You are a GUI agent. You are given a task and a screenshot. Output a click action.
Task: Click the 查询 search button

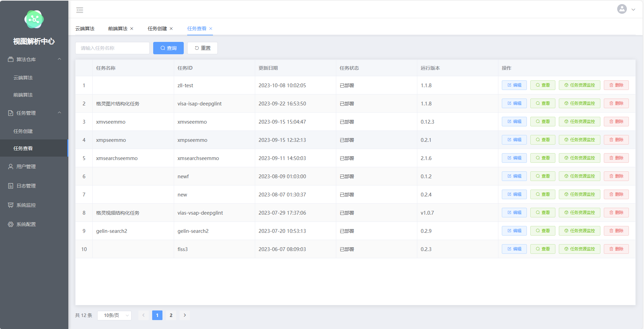(168, 48)
